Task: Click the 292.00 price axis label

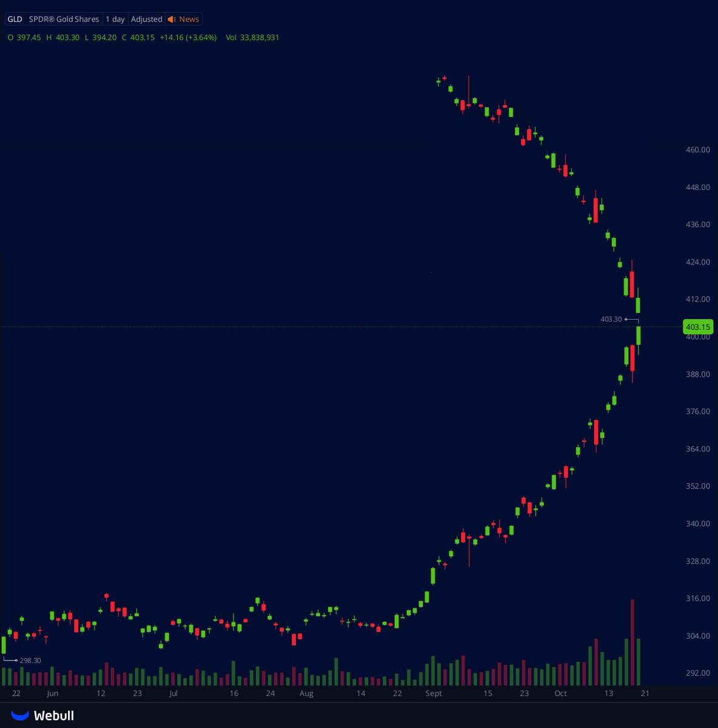Action: click(697, 673)
